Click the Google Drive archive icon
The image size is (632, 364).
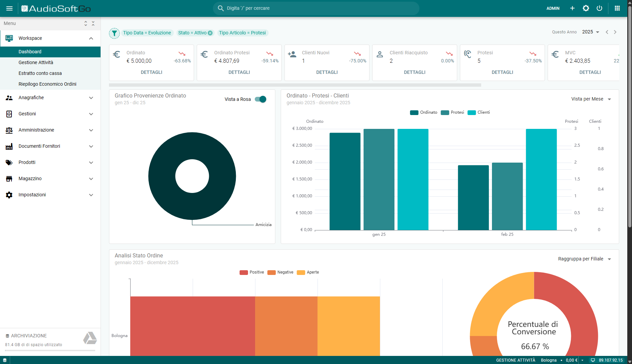pyautogui.click(x=90, y=338)
